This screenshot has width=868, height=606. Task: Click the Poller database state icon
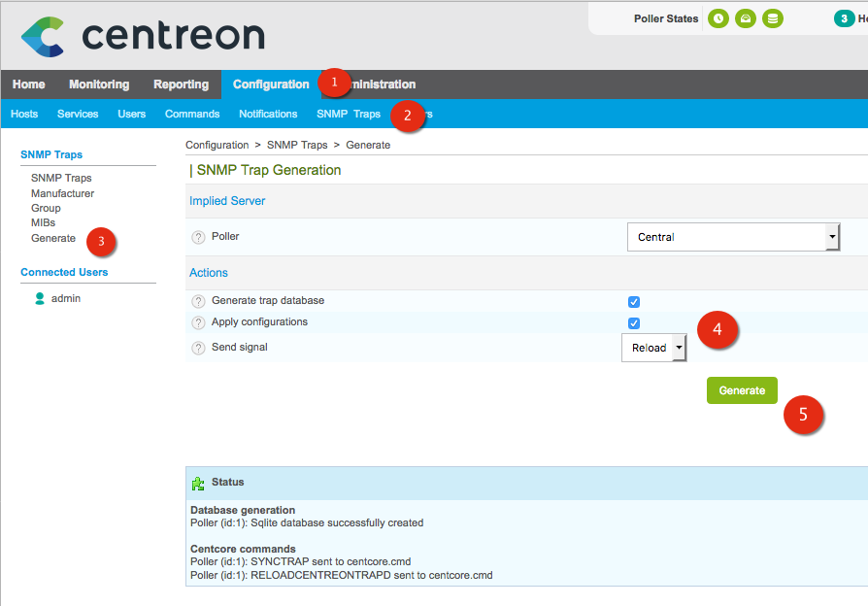pos(772,18)
